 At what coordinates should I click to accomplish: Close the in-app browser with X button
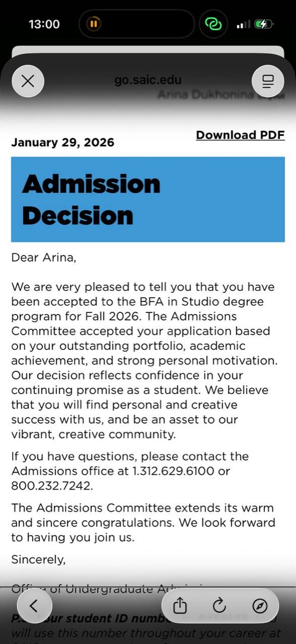point(27,81)
